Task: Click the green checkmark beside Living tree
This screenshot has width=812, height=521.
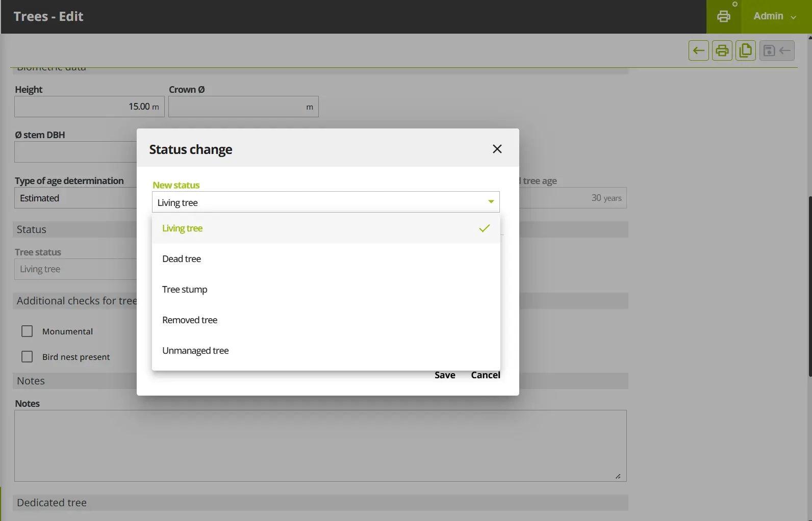Action: (x=485, y=228)
